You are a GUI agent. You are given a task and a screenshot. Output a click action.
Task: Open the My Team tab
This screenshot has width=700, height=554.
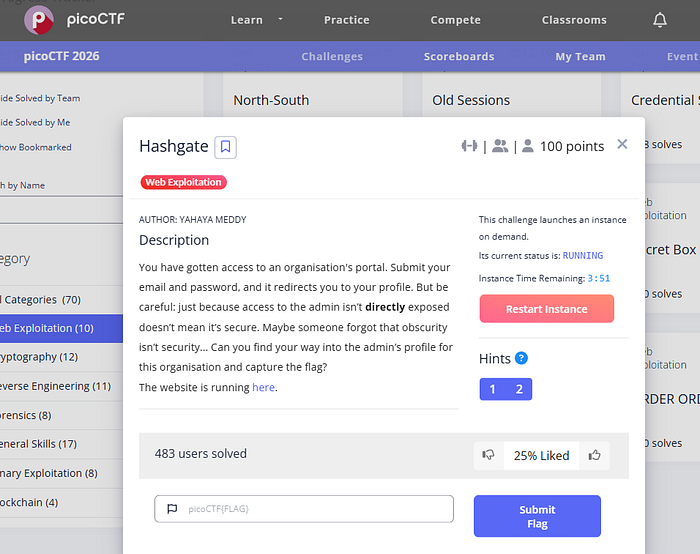580,57
